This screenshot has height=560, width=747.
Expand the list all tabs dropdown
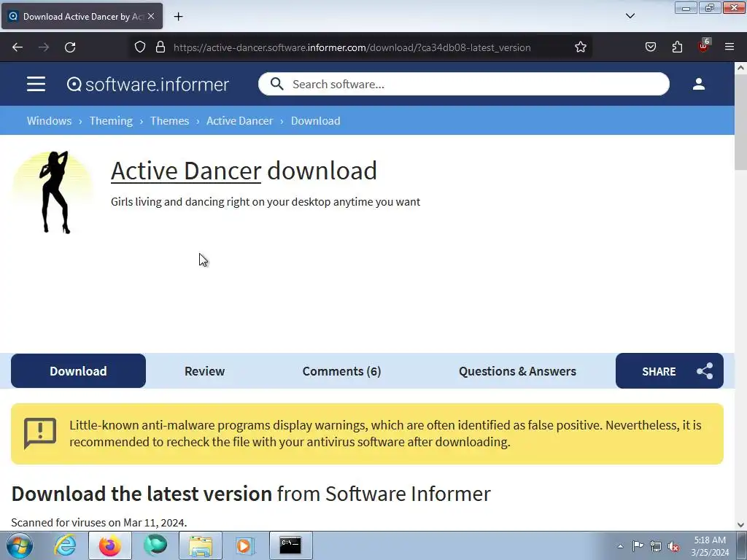click(x=630, y=16)
